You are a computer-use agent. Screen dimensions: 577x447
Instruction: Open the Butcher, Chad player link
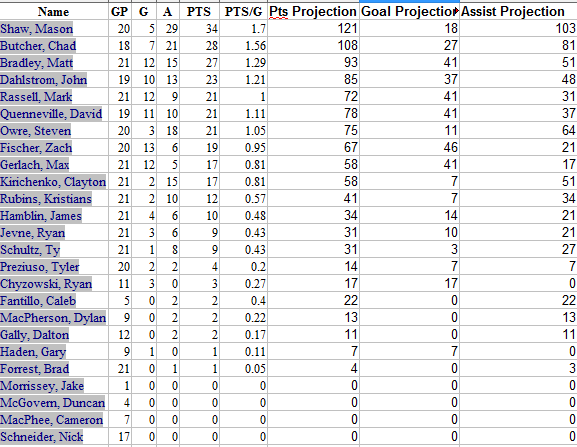click(x=38, y=46)
